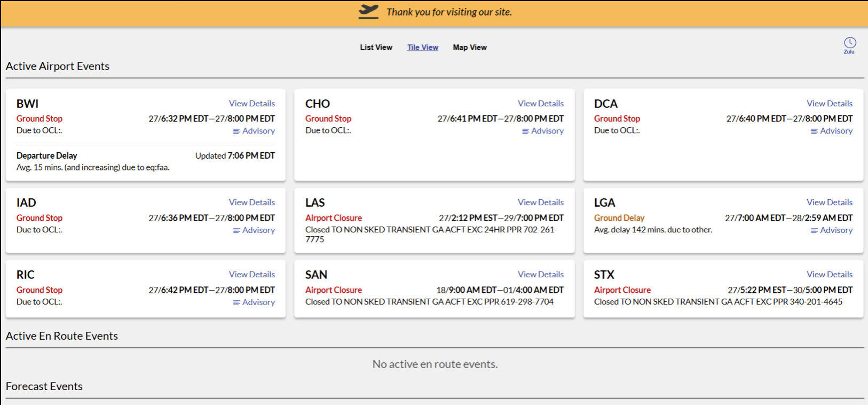Switch to List View
This screenshot has height=405, width=868.
(376, 48)
